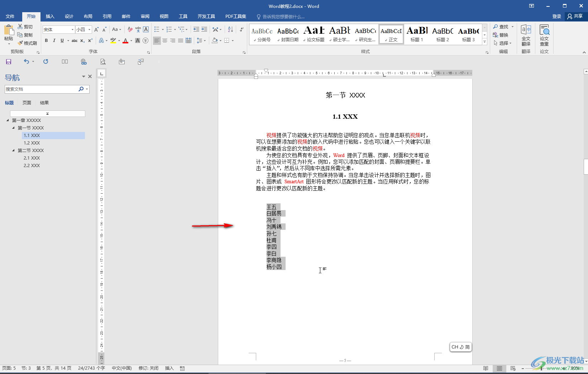This screenshot has width=588, height=374.
Task: Sort the selected text with the A-Z icon
Action: 230,29
